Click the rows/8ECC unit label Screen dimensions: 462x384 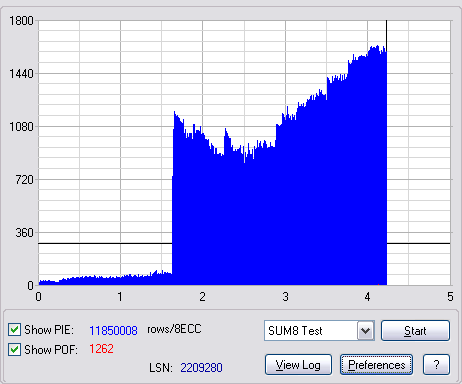tap(174, 329)
